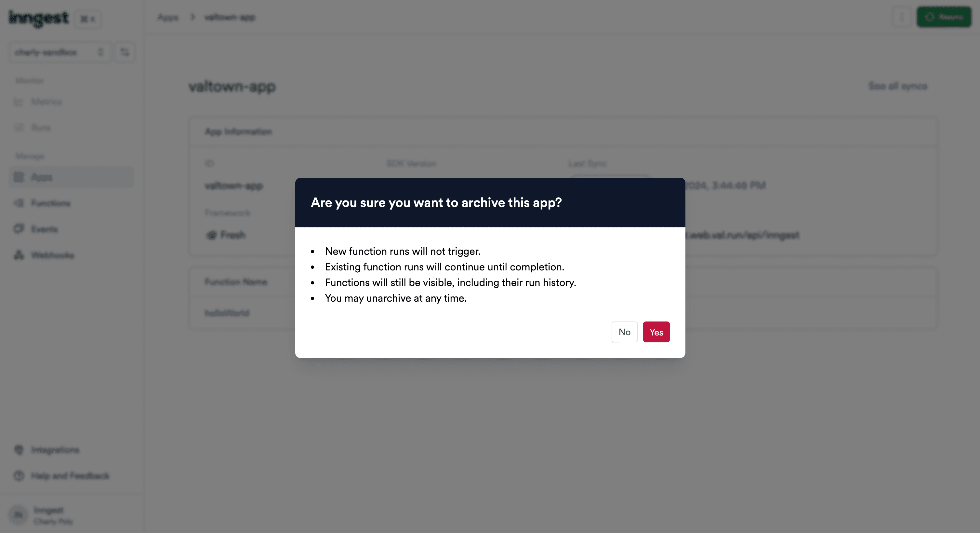
Task: Click the Webhooks icon in the sidebar
Action: [x=19, y=255]
